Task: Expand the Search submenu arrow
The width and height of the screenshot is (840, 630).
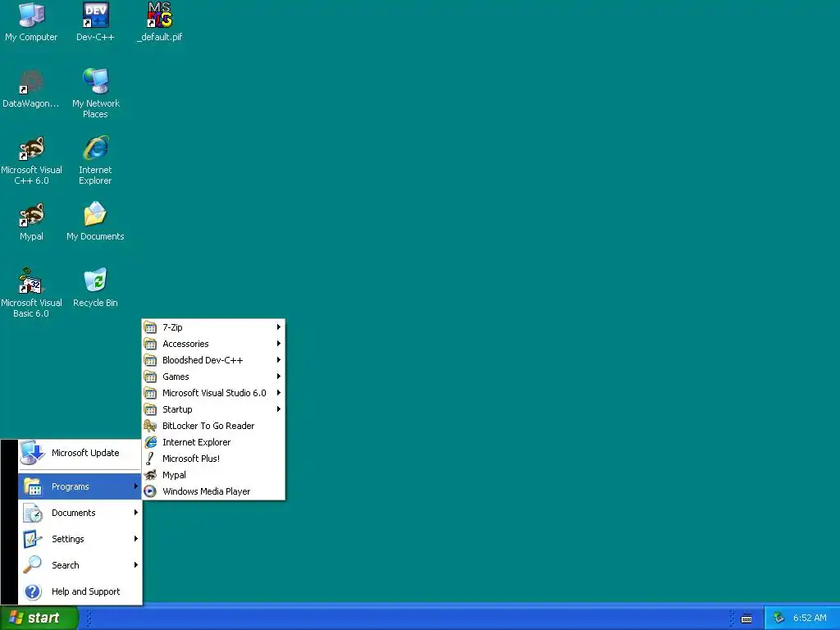Action: point(136,565)
